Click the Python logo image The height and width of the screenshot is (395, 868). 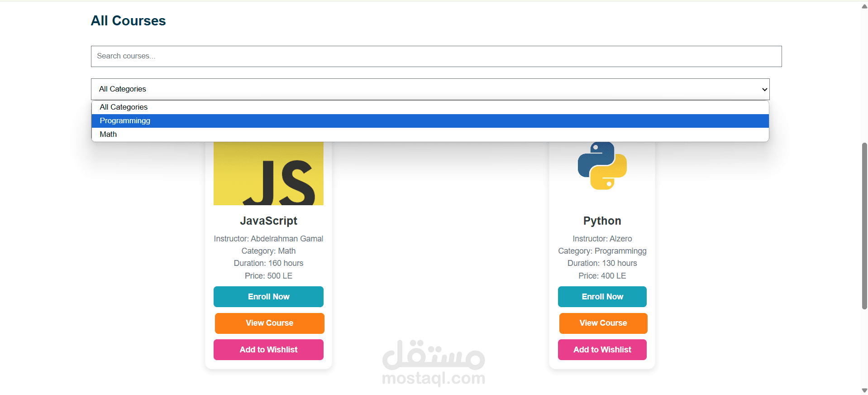click(x=602, y=166)
